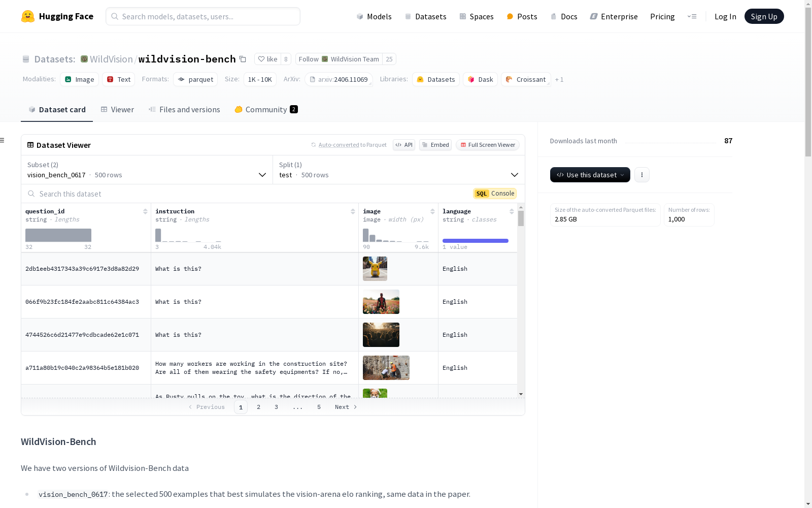Launch the Full Screen Viewer
The height and width of the screenshot is (508, 812).
(x=488, y=145)
